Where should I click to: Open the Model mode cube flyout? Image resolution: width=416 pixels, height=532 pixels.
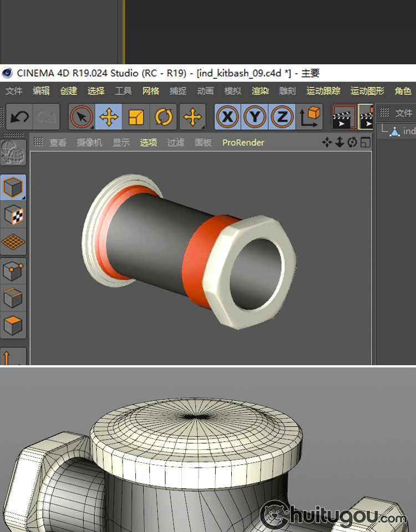click(x=13, y=188)
